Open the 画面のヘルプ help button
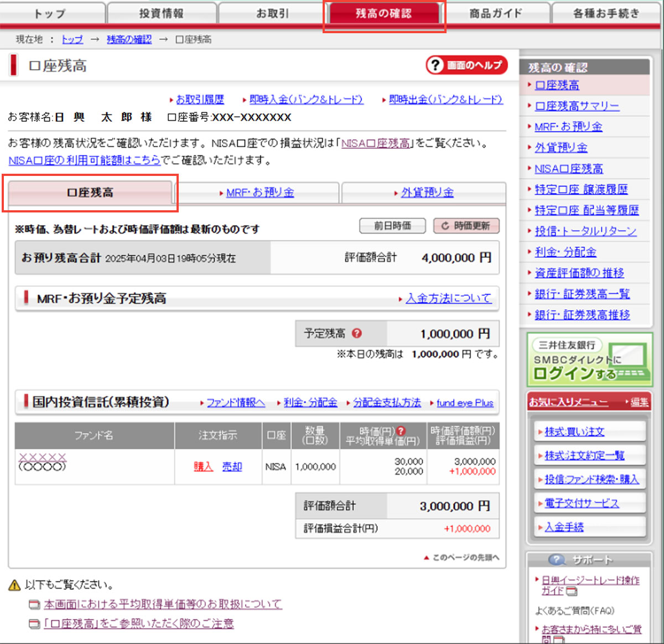Image resolution: width=664 pixels, height=644 pixels. [466, 65]
